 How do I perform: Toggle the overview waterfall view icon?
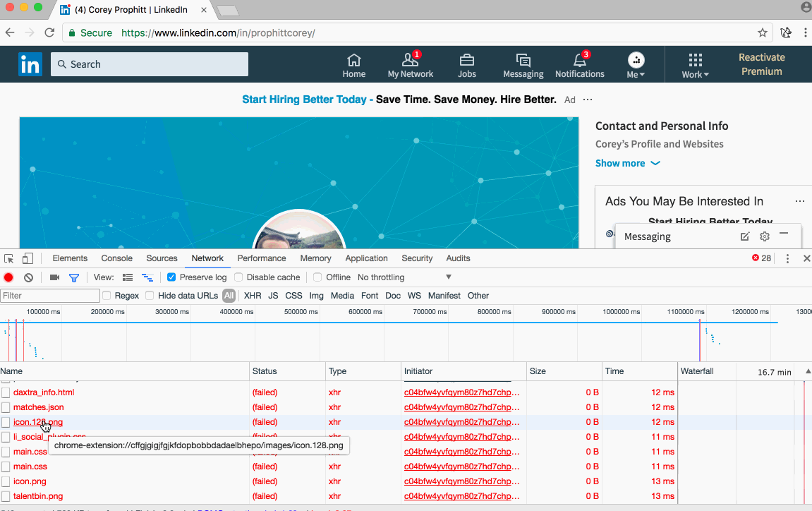tap(147, 277)
